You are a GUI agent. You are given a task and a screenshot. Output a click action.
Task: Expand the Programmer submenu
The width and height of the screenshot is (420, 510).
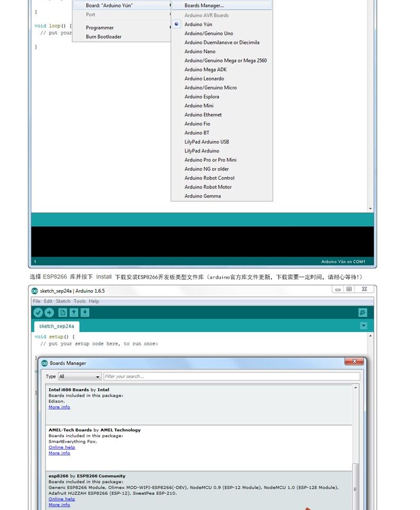pyautogui.click(x=122, y=28)
